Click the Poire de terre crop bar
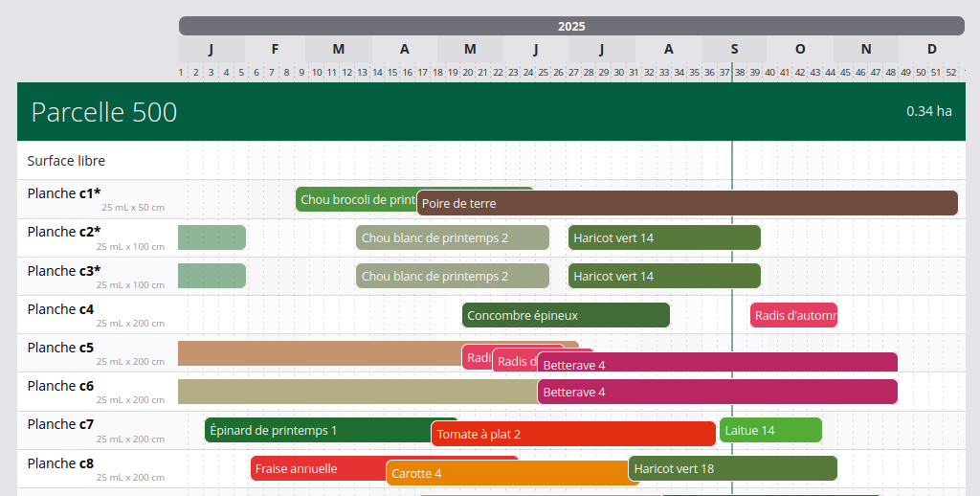 click(687, 203)
